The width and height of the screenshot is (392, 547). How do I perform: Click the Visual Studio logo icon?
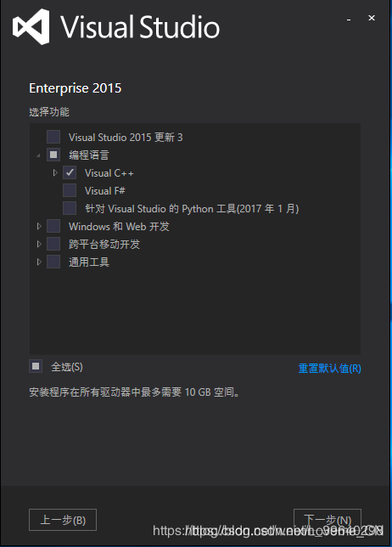click(x=31, y=27)
